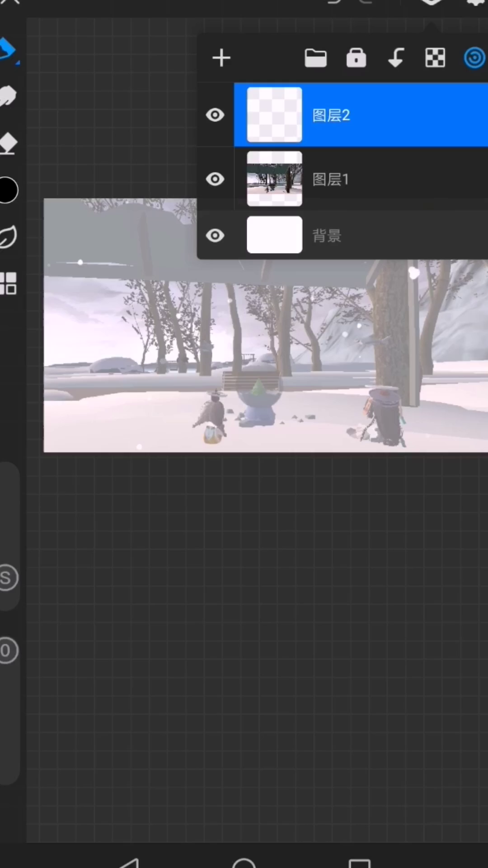
Task: Open the black color swatch
Action: click(8, 190)
